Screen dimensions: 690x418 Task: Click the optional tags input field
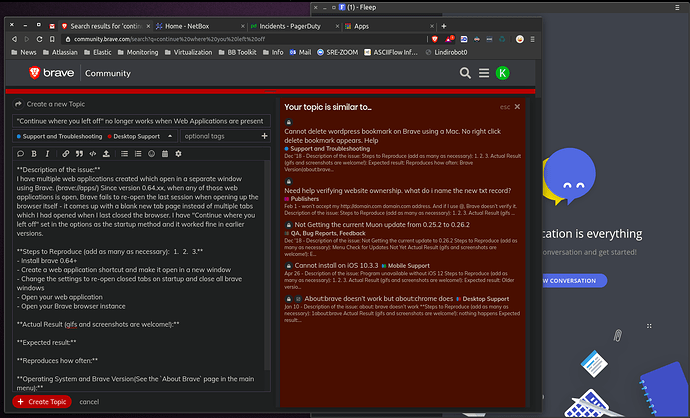coord(220,136)
